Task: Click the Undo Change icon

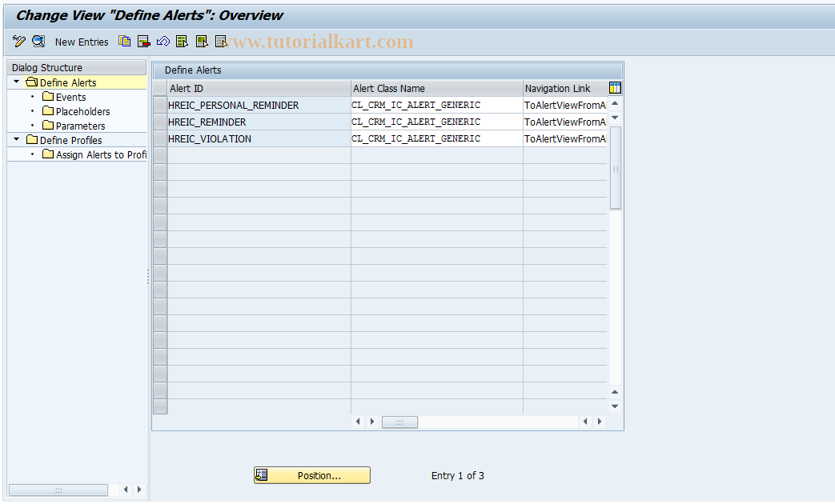Action: coord(163,42)
